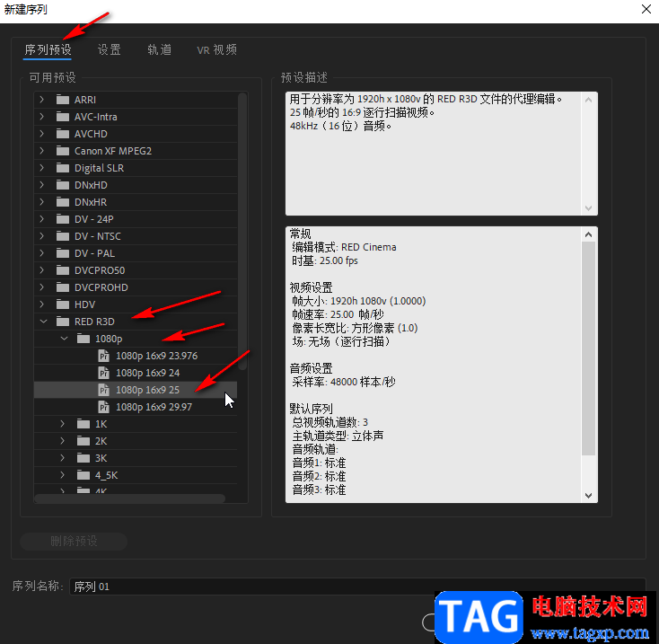This screenshot has width=659, height=644.
Task: Open the 设置 tab
Action: tap(110, 50)
